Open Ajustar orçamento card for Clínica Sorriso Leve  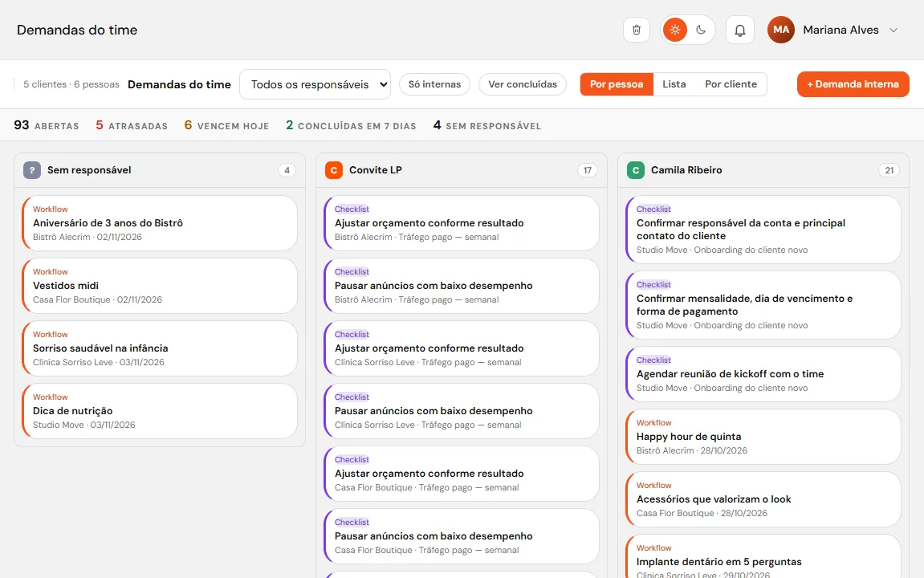point(461,348)
